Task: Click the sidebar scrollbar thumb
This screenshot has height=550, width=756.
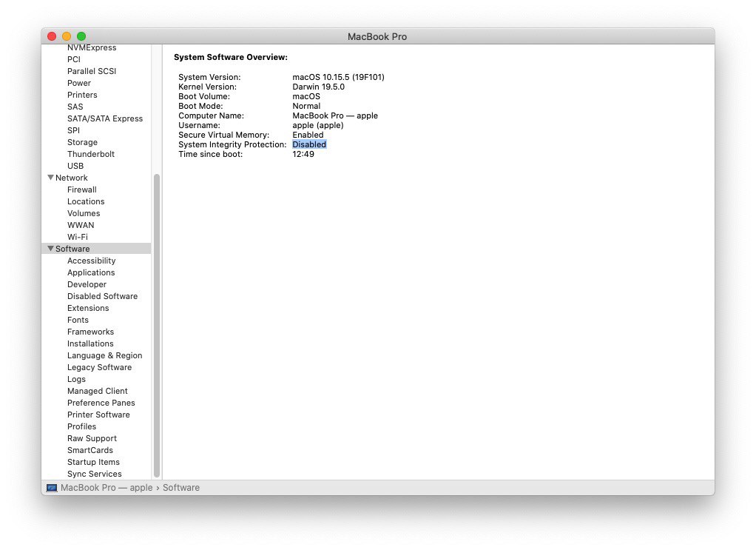Action: pyautogui.click(x=157, y=326)
